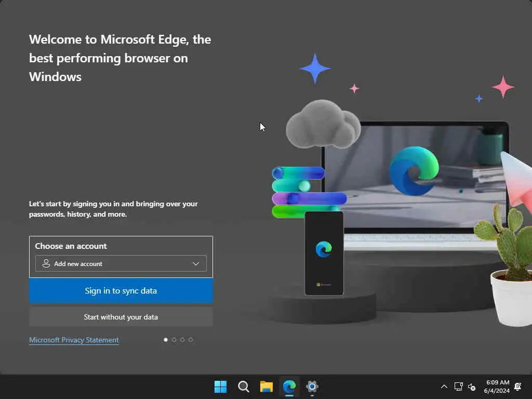Open the Windows Start menu
Viewport: 532px width, 399px height.
220,387
